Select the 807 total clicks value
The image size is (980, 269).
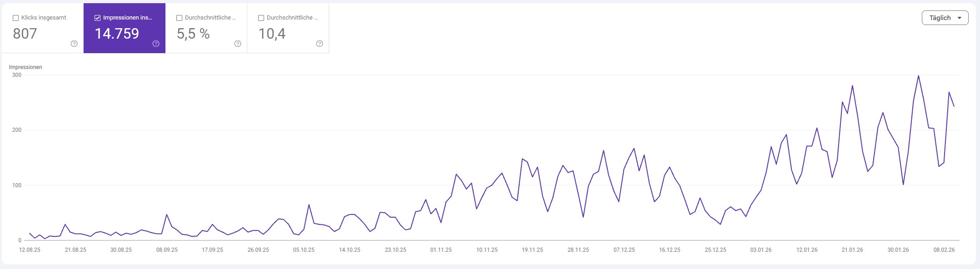tap(25, 34)
